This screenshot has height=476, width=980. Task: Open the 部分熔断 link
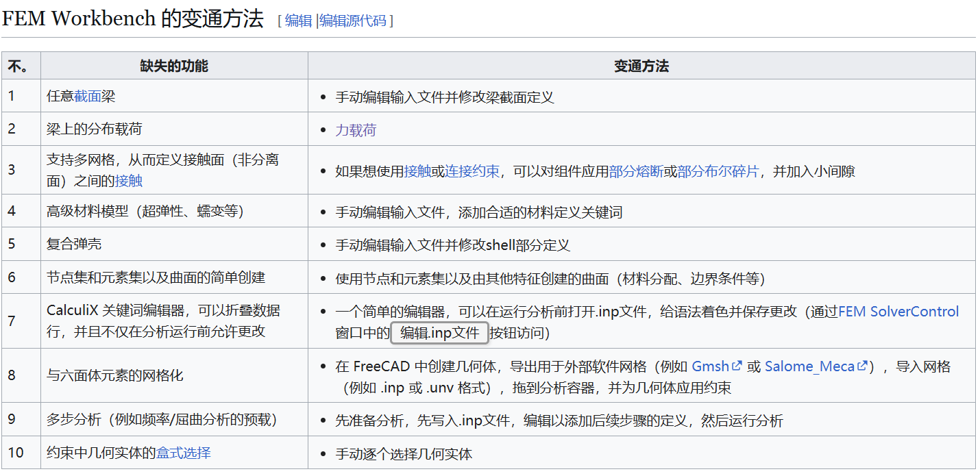[636, 171]
